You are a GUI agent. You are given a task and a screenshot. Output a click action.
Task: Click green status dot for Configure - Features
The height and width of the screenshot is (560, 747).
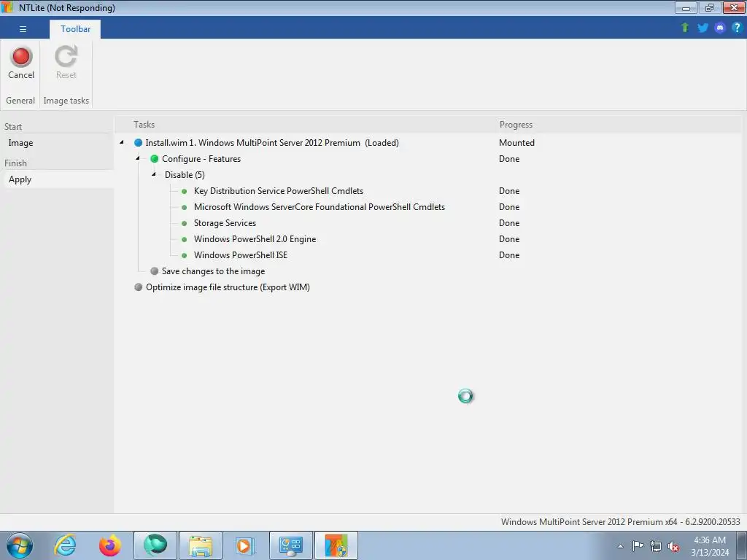click(155, 159)
